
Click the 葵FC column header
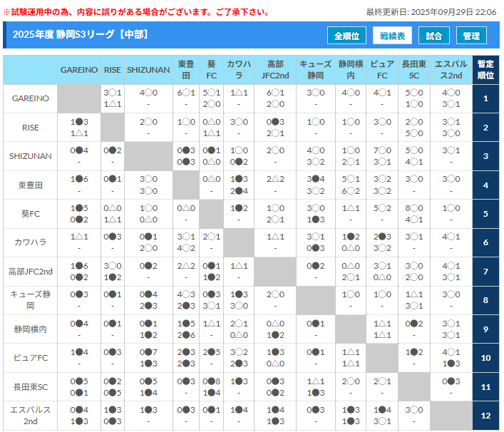211,70
